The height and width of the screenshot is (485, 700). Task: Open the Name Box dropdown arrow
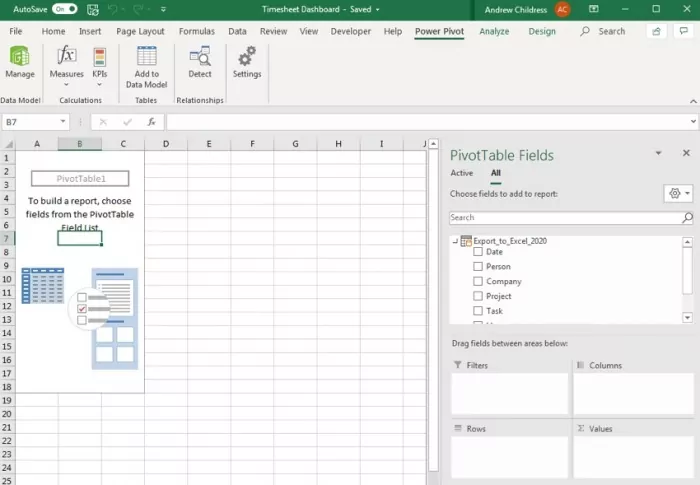click(x=63, y=121)
